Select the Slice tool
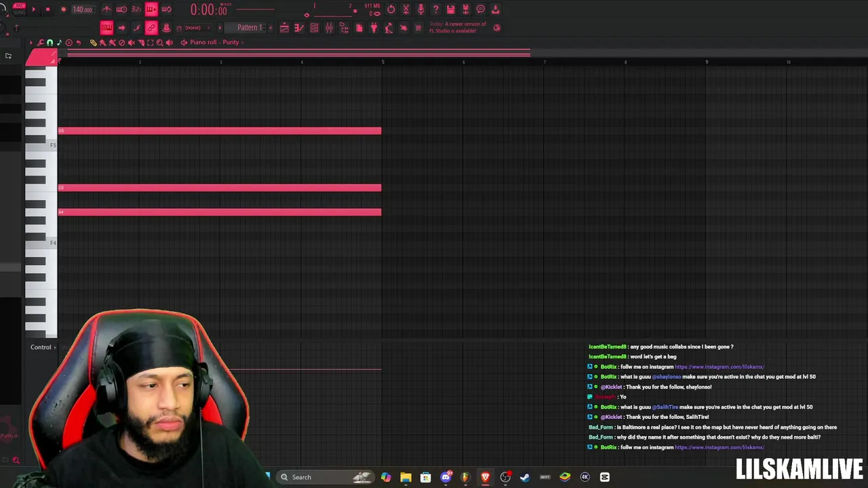The image size is (868, 488). pyautogui.click(x=141, y=43)
